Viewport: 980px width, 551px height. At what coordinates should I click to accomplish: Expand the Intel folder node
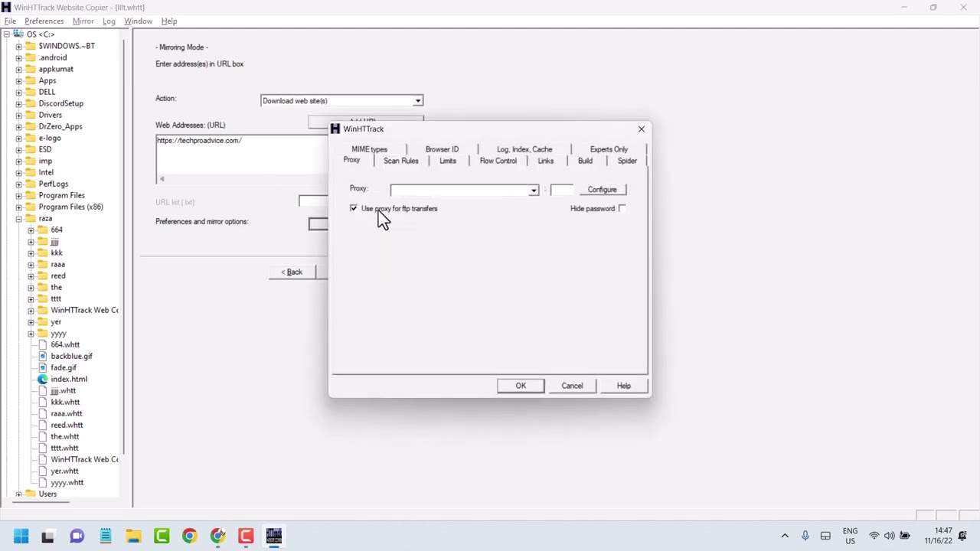coord(19,172)
